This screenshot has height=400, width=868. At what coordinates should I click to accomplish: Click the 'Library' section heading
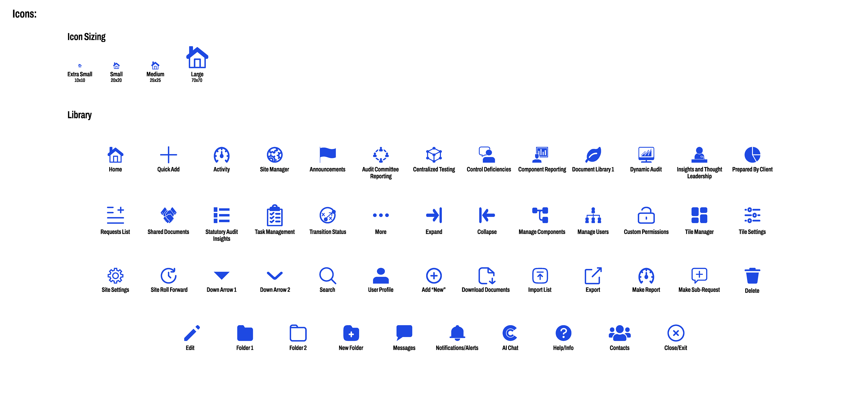(x=80, y=115)
